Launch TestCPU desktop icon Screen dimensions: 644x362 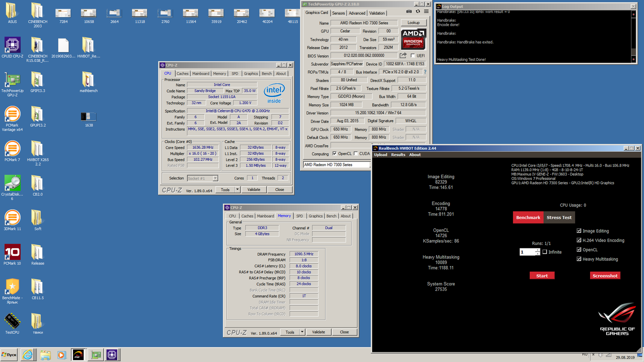click(x=12, y=323)
